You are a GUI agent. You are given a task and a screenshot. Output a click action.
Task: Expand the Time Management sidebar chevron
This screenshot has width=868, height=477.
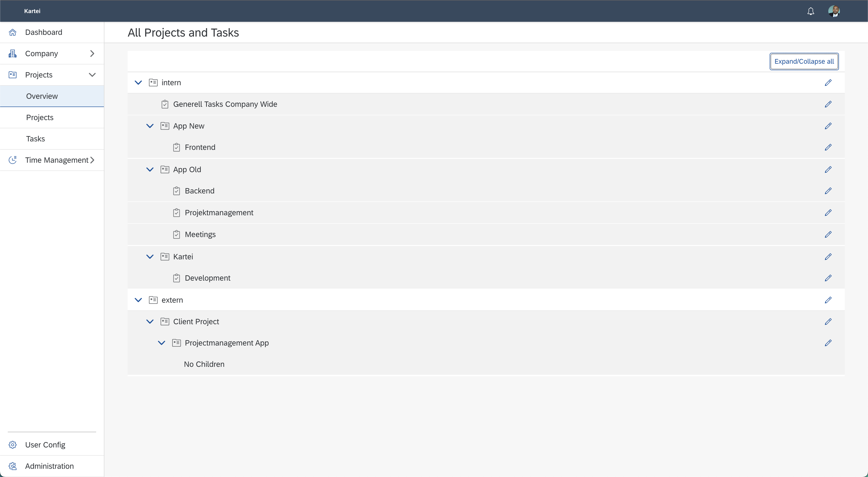92,160
